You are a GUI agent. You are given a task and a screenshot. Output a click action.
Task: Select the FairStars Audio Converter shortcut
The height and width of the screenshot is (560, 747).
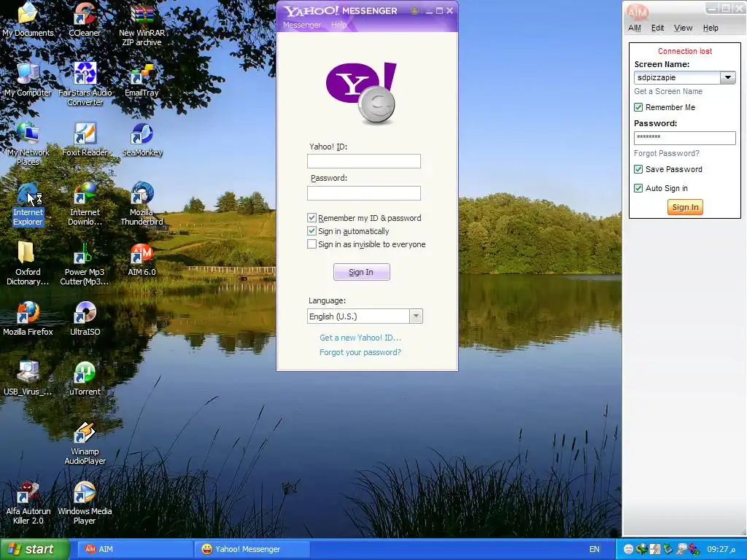tap(85, 84)
